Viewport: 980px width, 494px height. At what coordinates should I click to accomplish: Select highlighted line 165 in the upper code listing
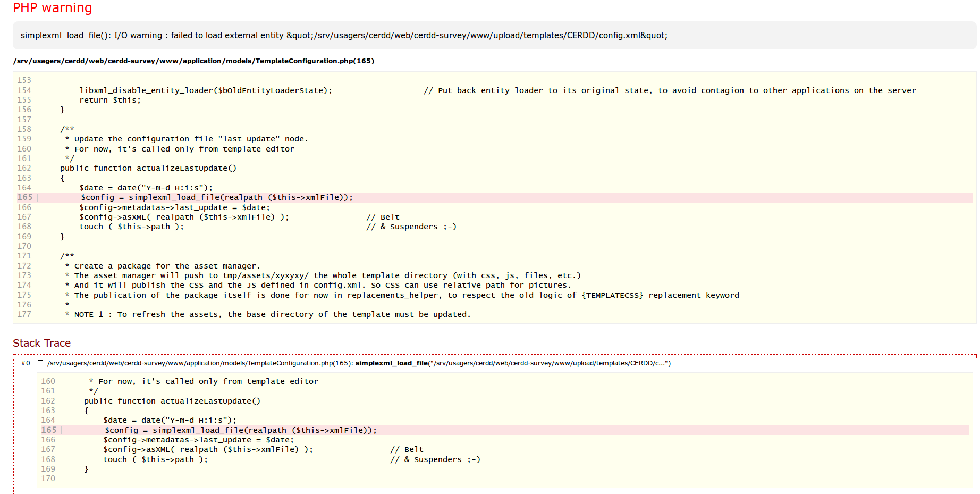tap(217, 198)
